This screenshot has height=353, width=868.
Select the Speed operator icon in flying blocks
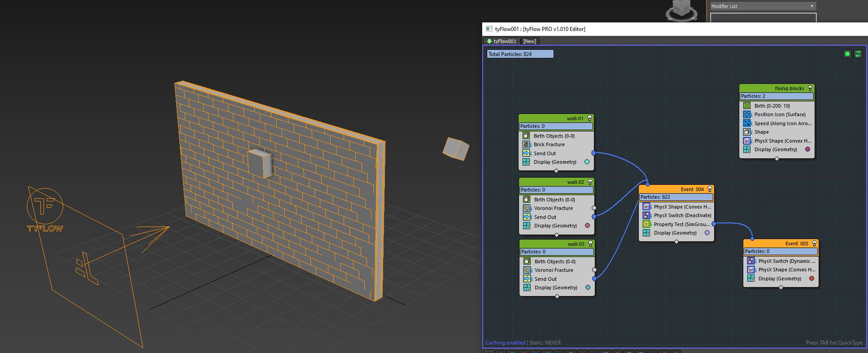tap(747, 123)
